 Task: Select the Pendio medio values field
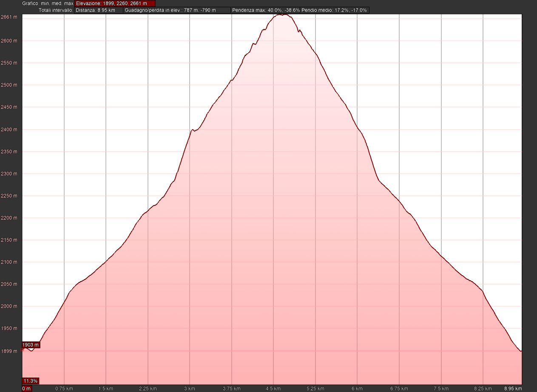334,10
